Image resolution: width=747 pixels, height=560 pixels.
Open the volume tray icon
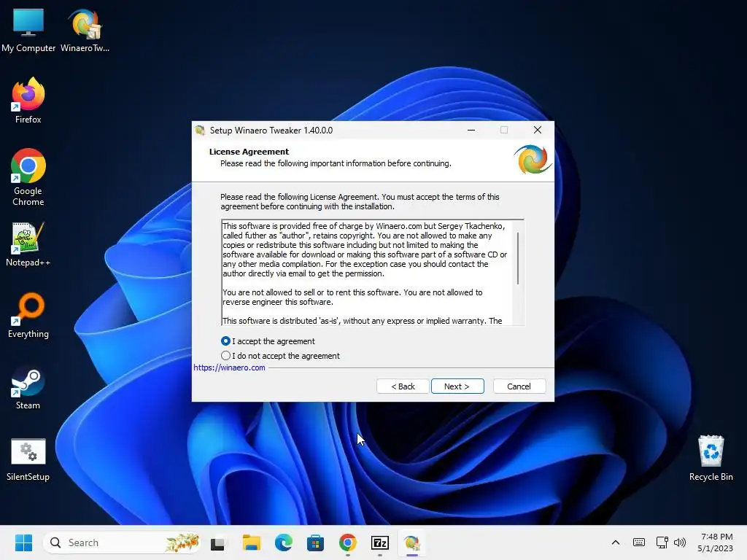coord(680,542)
